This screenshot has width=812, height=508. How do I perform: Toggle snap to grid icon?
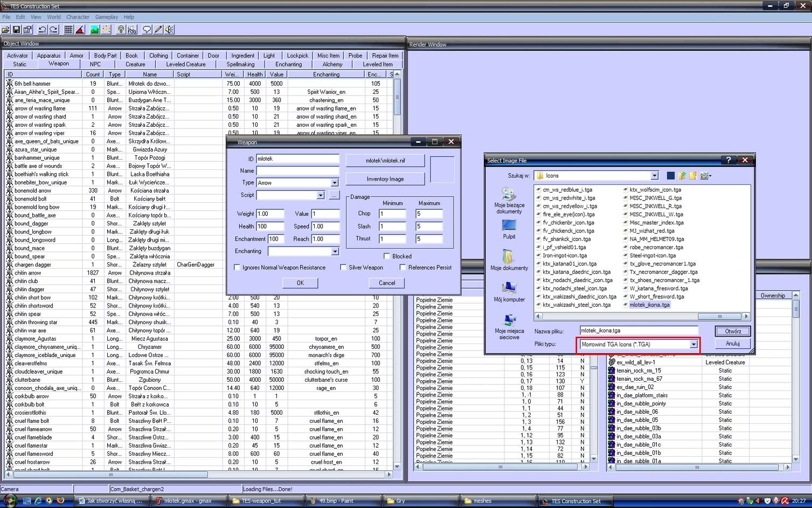(69, 30)
